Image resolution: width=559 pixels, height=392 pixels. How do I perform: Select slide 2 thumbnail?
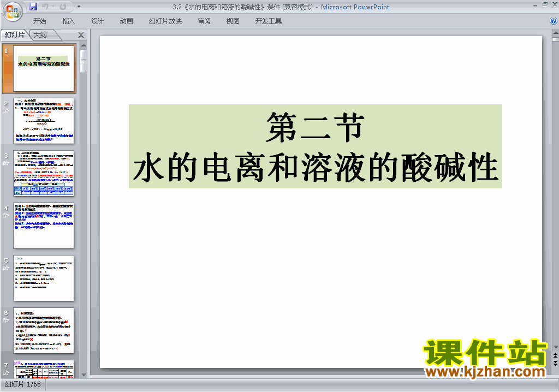coord(44,121)
